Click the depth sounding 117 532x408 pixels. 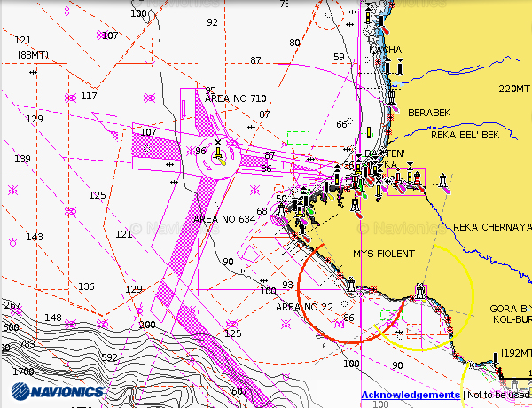click(89, 96)
